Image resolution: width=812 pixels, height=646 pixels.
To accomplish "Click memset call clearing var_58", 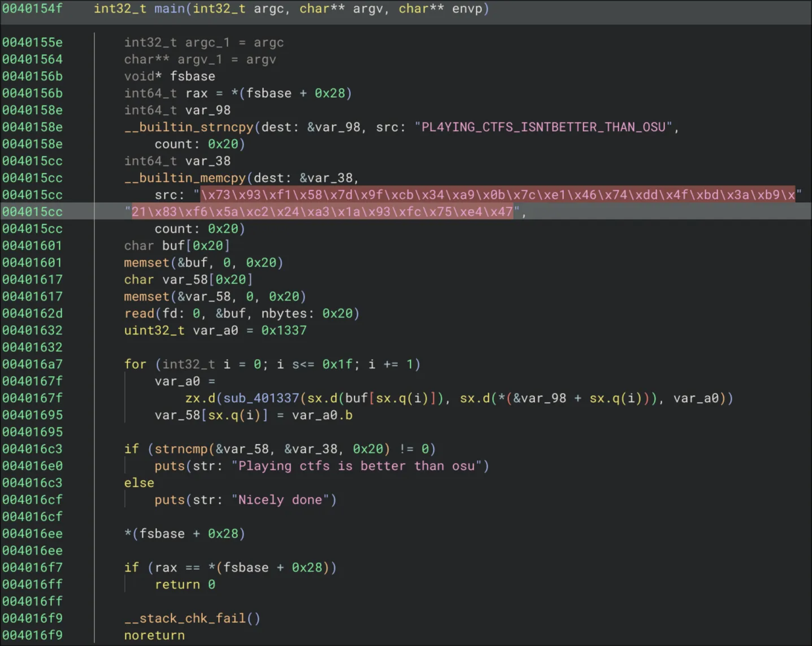I will (x=146, y=296).
